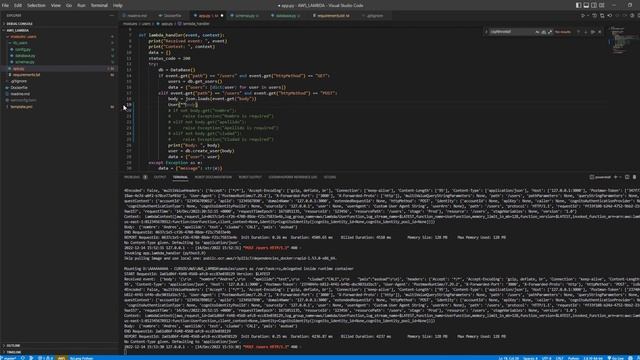Open the Terminal menu
Screen dimensions: 640x360
pyautogui.click(x=99, y=5)
